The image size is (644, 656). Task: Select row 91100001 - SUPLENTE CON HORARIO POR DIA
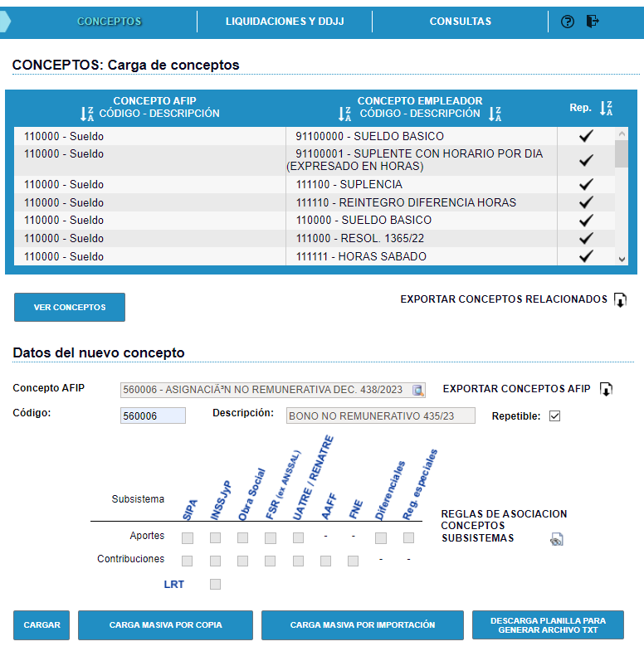tap(314, 160)
